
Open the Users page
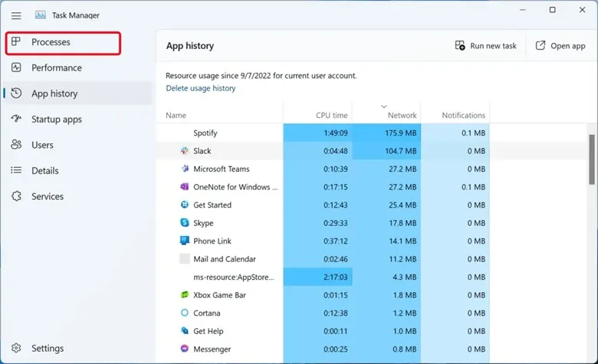(x=77, y=145)
